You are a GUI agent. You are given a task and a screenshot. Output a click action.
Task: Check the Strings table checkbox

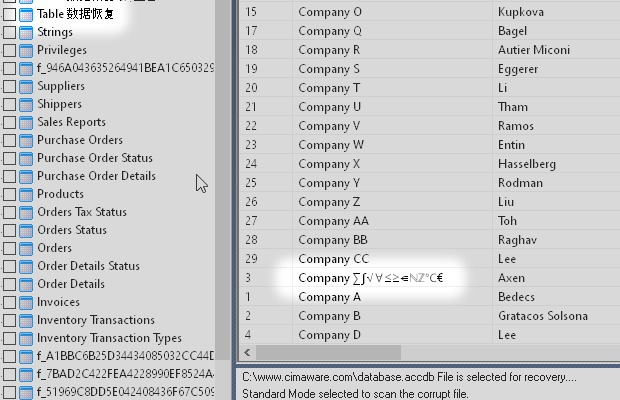(9, 32)
